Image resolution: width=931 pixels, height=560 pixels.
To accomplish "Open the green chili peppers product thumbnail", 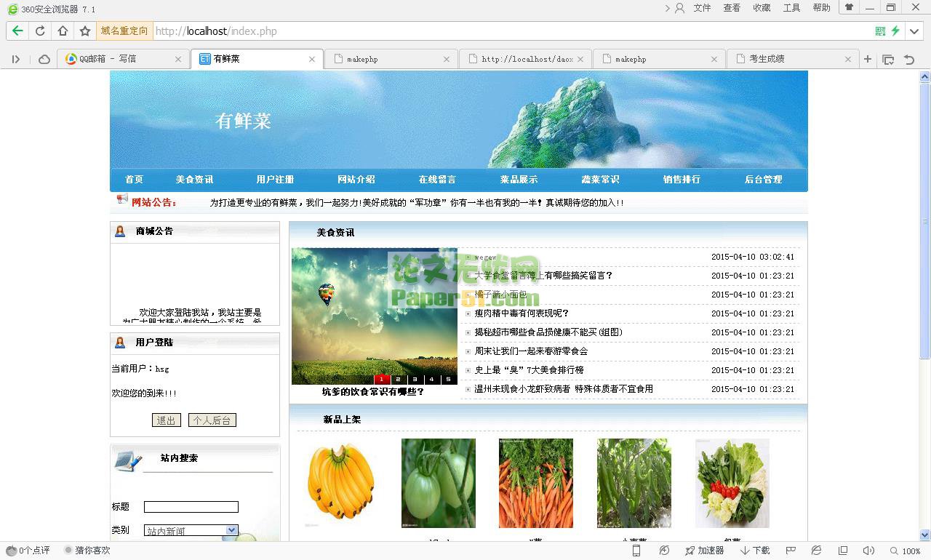I will pyautogui.click(x=634, y=483).
